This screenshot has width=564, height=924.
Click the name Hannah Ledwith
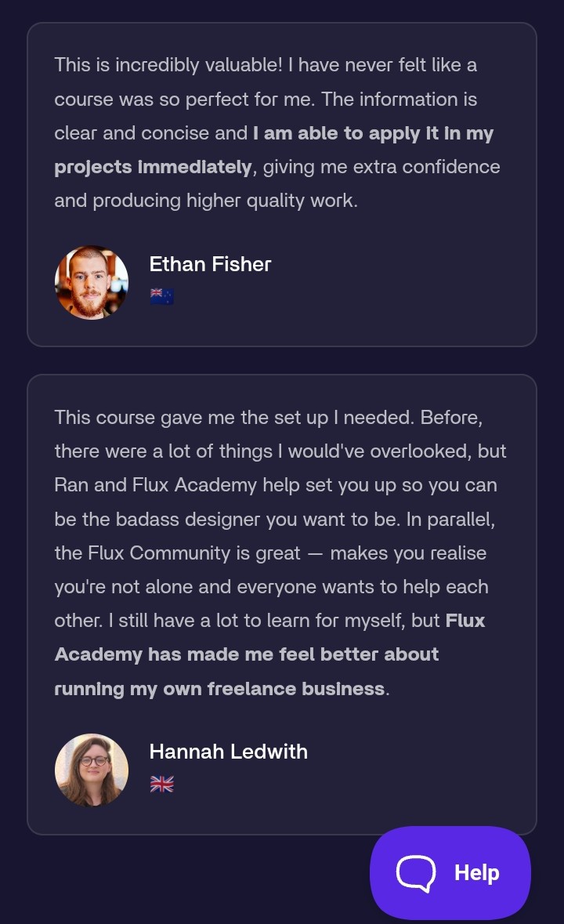click(x=229, y=752)
